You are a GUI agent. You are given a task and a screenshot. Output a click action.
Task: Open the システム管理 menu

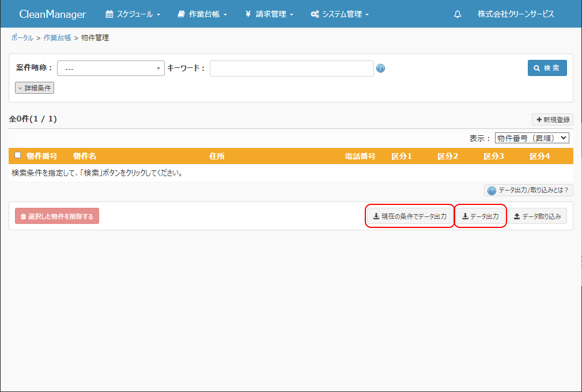point(339,14)
